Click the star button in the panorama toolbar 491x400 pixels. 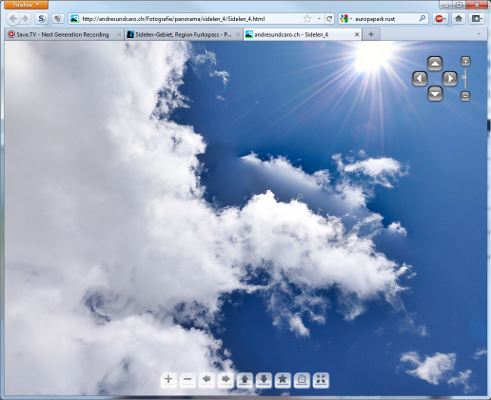point(283,380)
